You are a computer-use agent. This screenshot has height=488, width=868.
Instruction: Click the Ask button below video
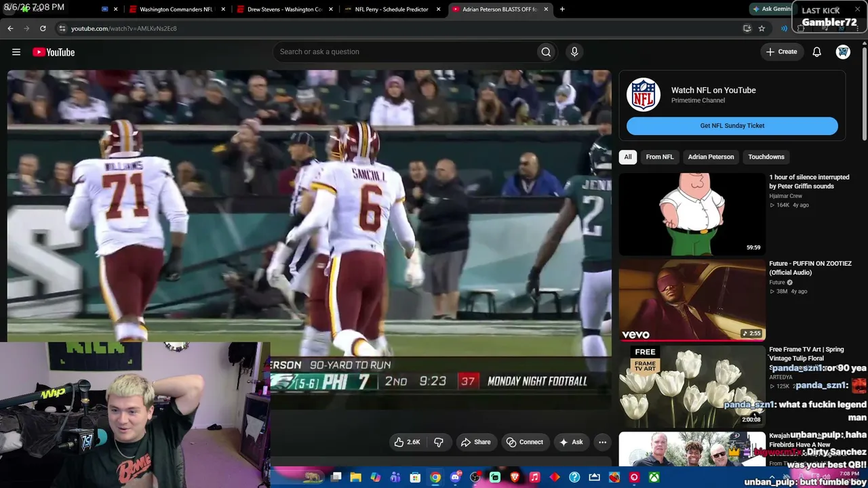[x=570, y=442]
